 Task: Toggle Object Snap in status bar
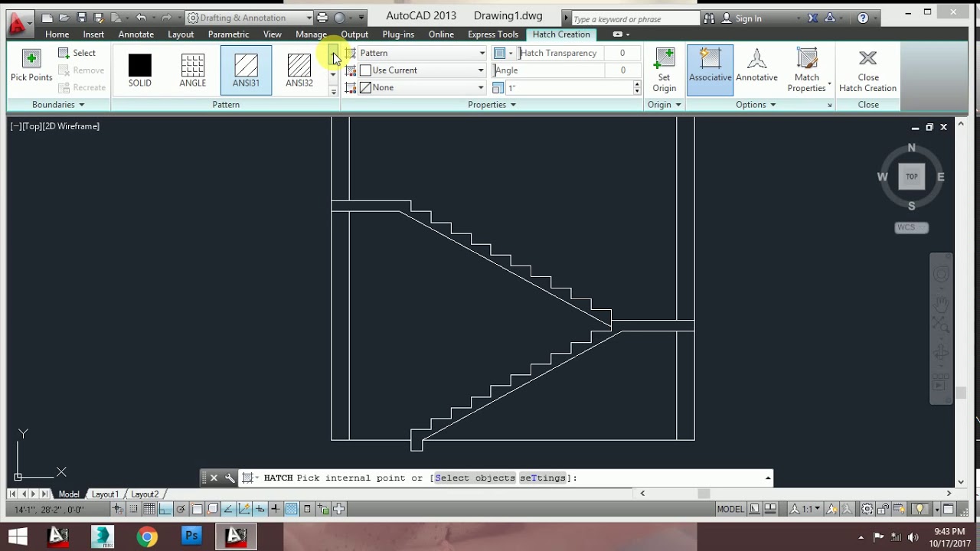click(197, 510)
